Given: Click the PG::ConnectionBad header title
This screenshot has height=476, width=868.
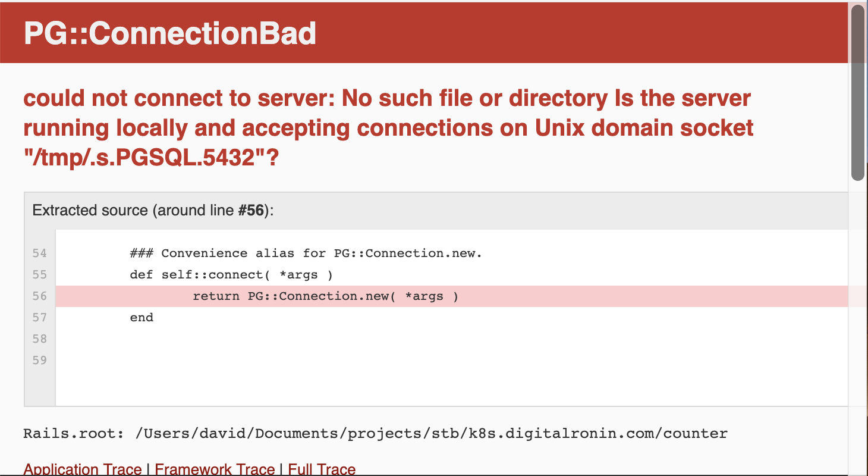Looking at the screenshot, I should click(170, 33).
